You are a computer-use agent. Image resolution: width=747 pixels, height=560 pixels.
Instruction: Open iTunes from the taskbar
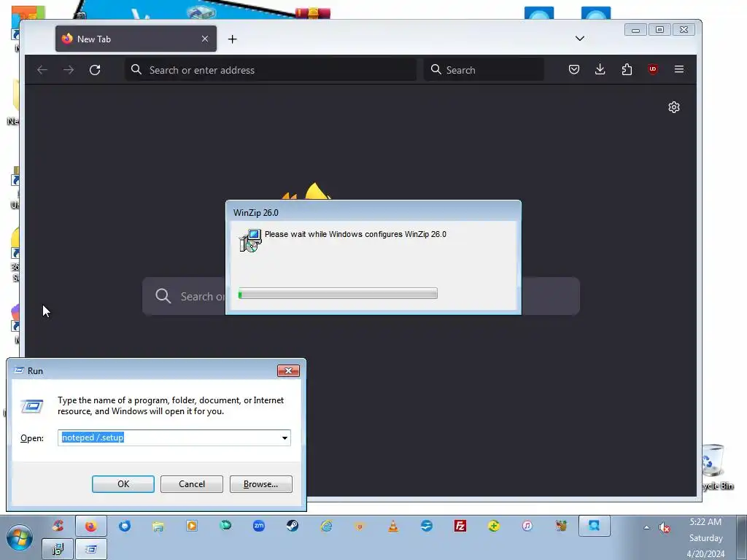tap(527, 526)
